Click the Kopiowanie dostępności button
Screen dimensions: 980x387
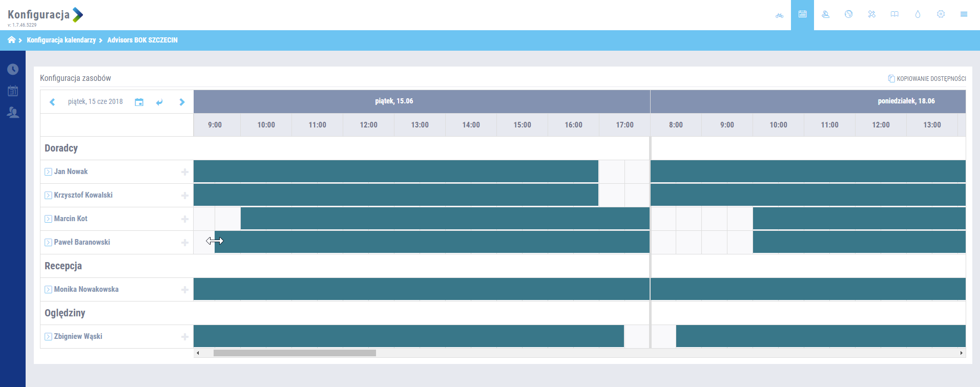pyautogui.click(x=927, y=78)
